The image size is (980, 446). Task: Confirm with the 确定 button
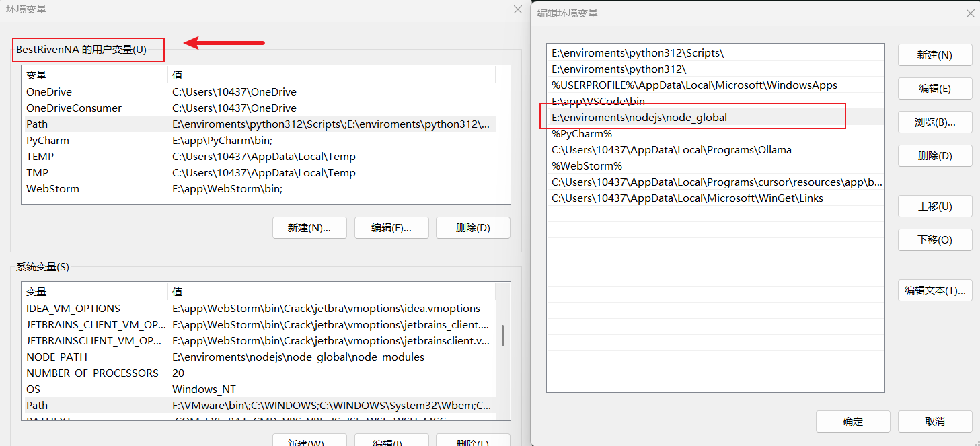click(x=852, y=422)
